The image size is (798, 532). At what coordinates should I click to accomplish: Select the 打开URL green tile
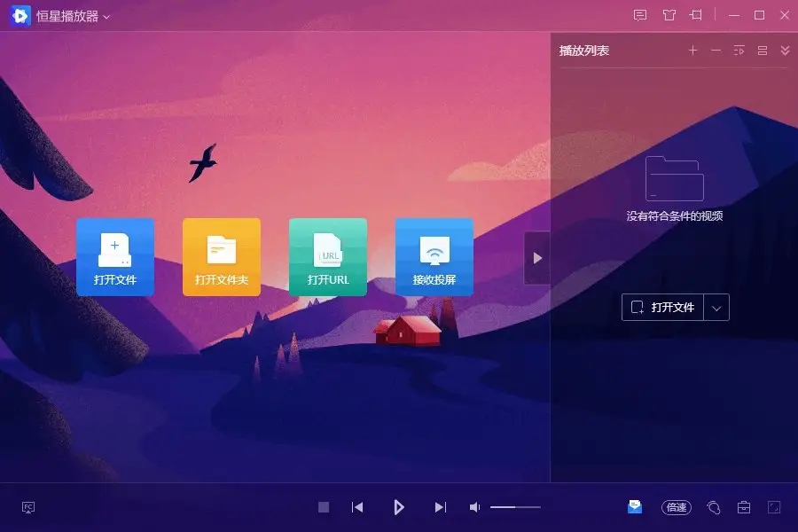(328, 257)
